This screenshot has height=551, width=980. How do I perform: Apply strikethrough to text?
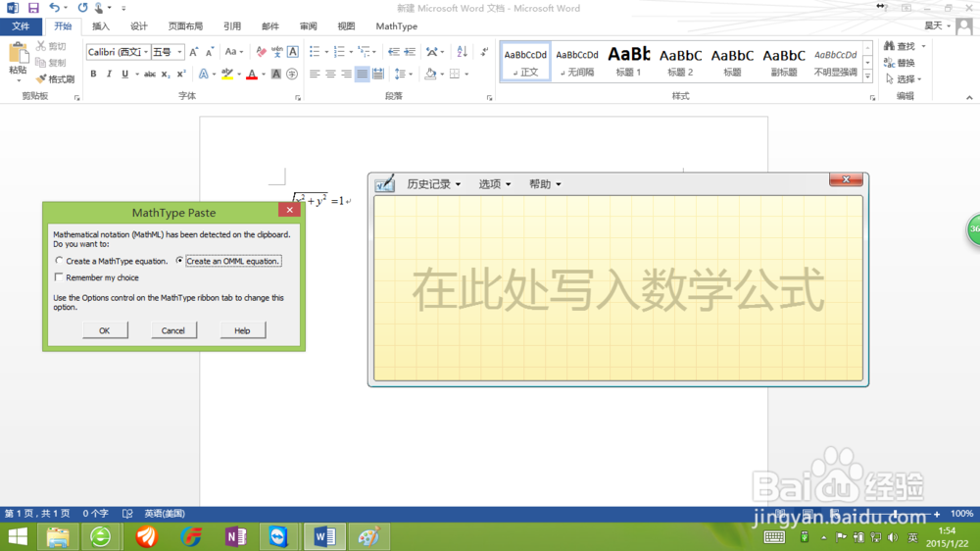pyautogui.click(x=149, y=74)
